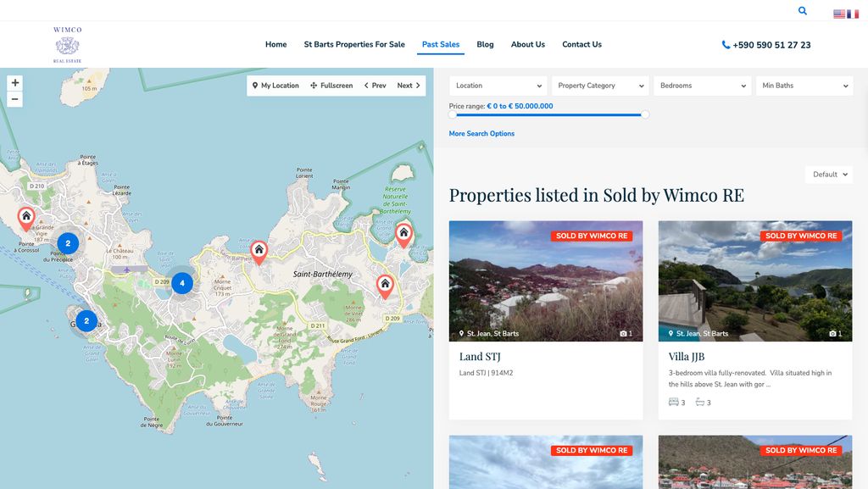The height and width of the screenshot is (489, 868).
Task: Go to Next property on map
Action: pos(409,86)
